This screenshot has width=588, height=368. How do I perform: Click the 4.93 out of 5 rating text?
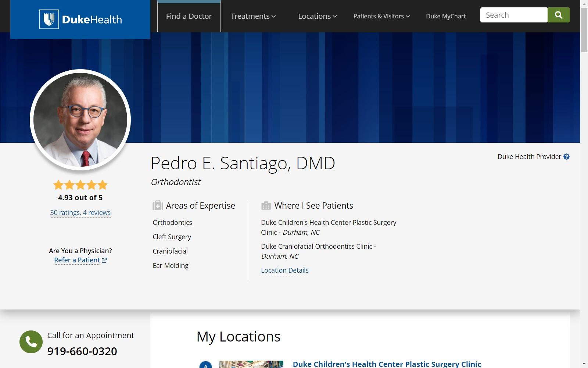point(80,198)
